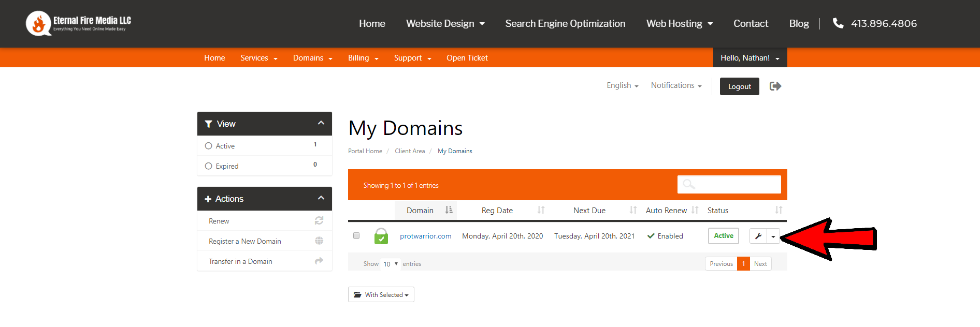Screen dimensions: 980x327
Task: Click the Renew refresh icon in Actions
Action: (319, 221)
